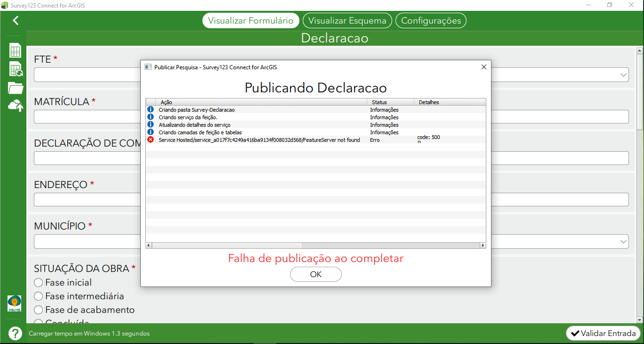
Task: Click the publish cloud upload icon
Action: (x=16, y=106)
